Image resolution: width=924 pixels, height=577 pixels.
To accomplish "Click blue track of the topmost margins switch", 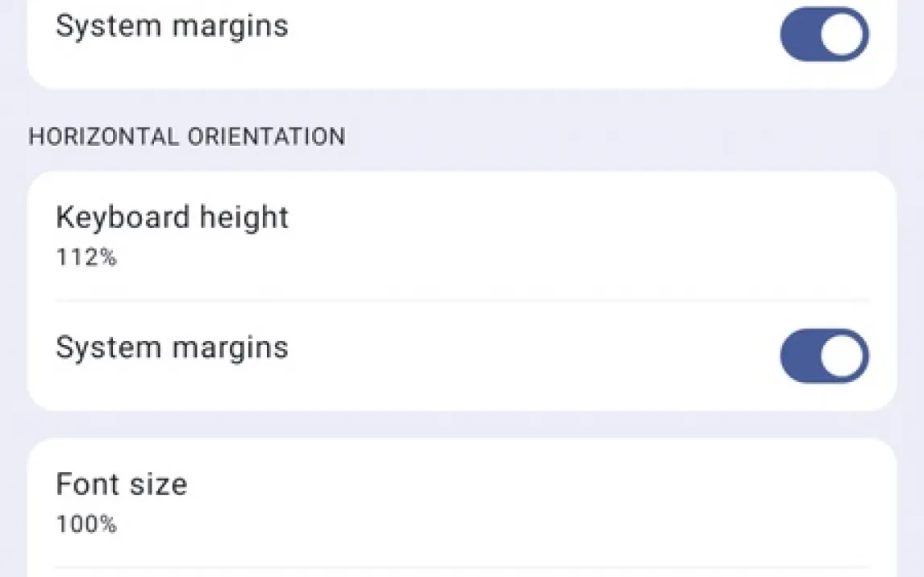I will point(800,34).
